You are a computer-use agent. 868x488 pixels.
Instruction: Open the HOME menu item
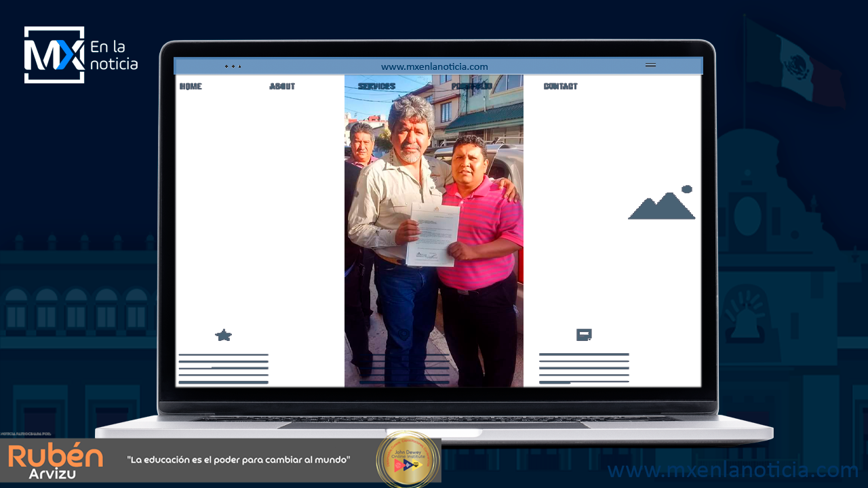(x=191, y=86)
